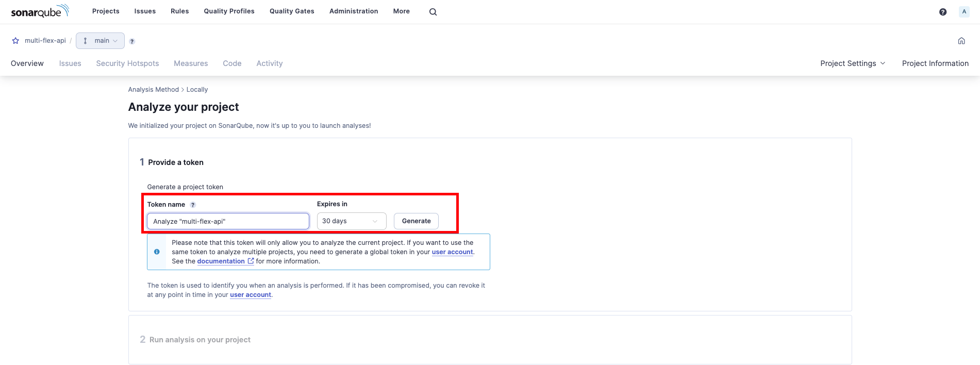Click the Analysis Method breadcrumb
The image size is (980, 365).
pyautogui.click(x=154, y=90)
